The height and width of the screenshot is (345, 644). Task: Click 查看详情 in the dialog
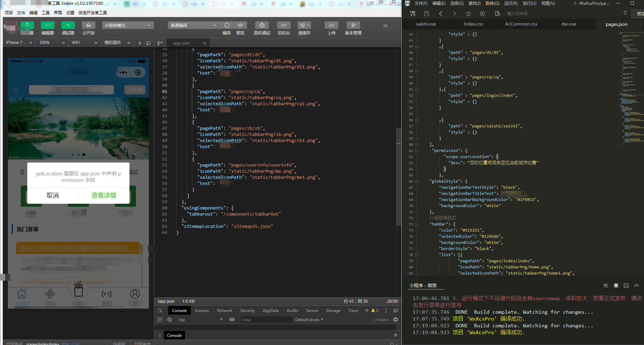coord(104,195)
